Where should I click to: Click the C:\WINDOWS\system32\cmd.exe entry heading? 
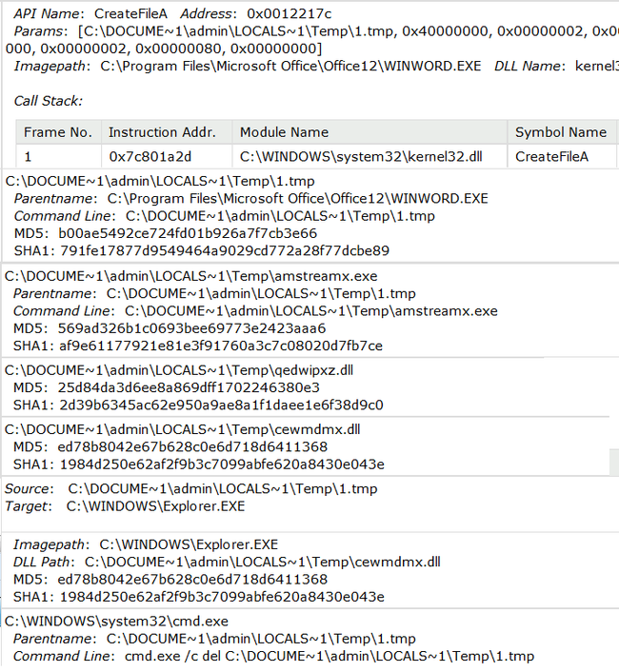[x=116, y=622]
